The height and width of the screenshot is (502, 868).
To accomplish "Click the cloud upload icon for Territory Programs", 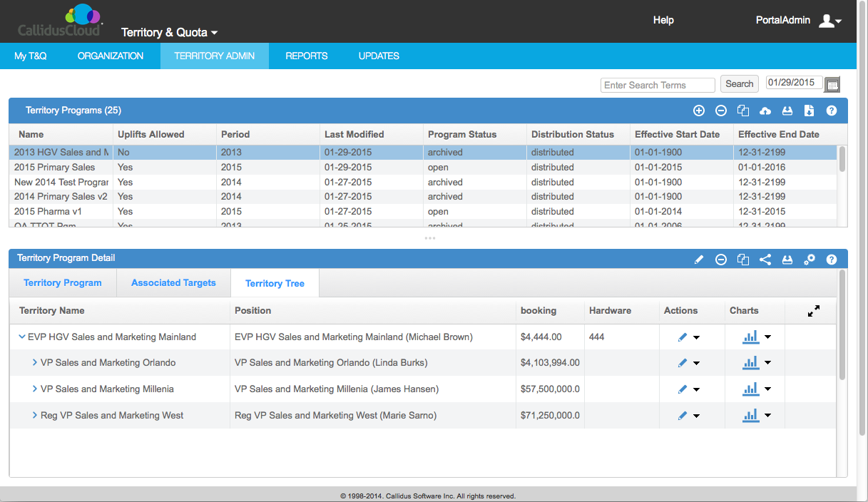I will (x=765, y=111).
